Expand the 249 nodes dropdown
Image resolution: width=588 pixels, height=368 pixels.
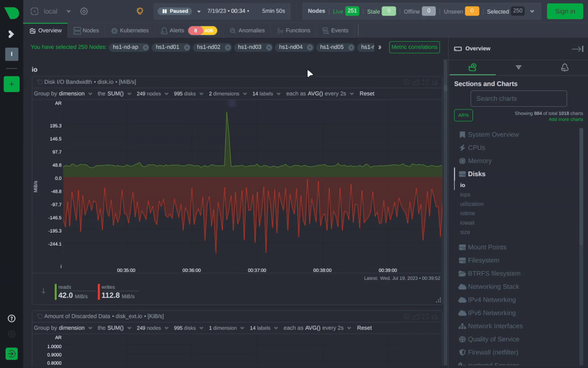coord(152,93)
